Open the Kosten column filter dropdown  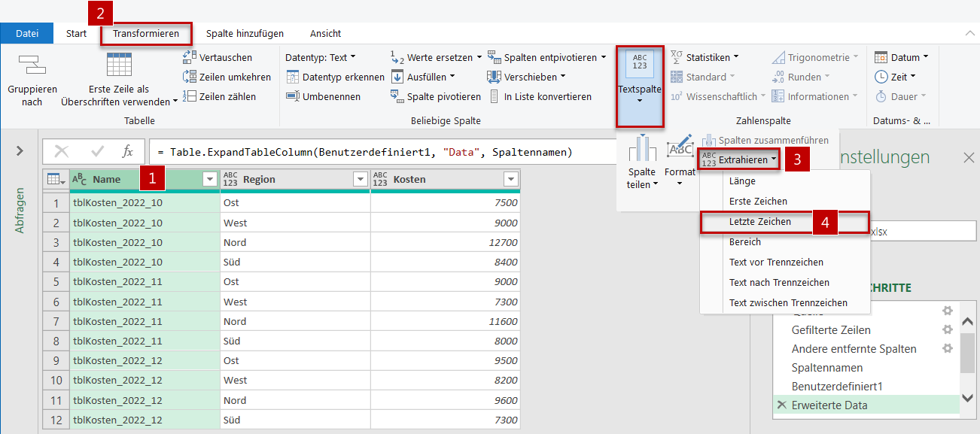(511, 179)
